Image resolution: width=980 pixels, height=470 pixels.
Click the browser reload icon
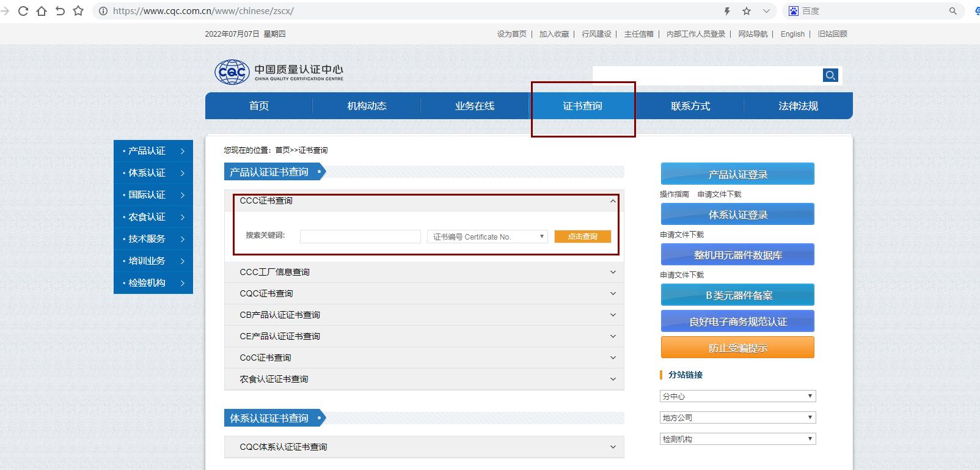pyautogui.click(x=23, y=11)
